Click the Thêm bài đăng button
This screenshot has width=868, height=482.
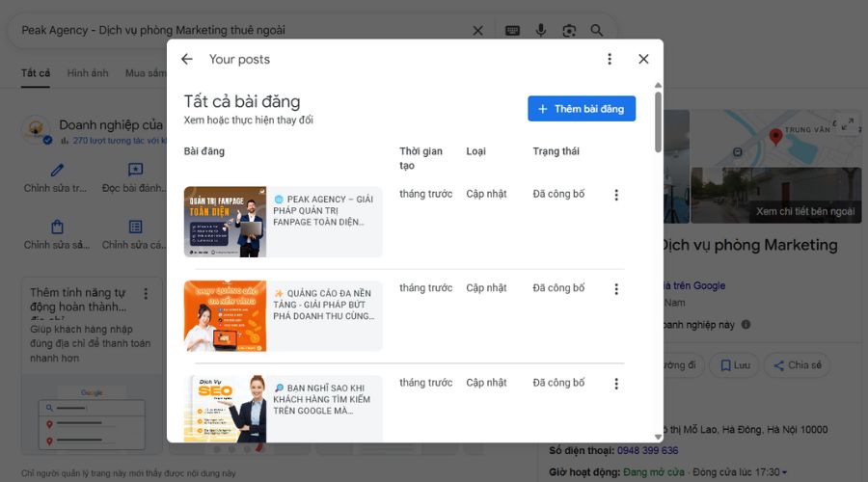pyautogui.click(x=582, y=109)
